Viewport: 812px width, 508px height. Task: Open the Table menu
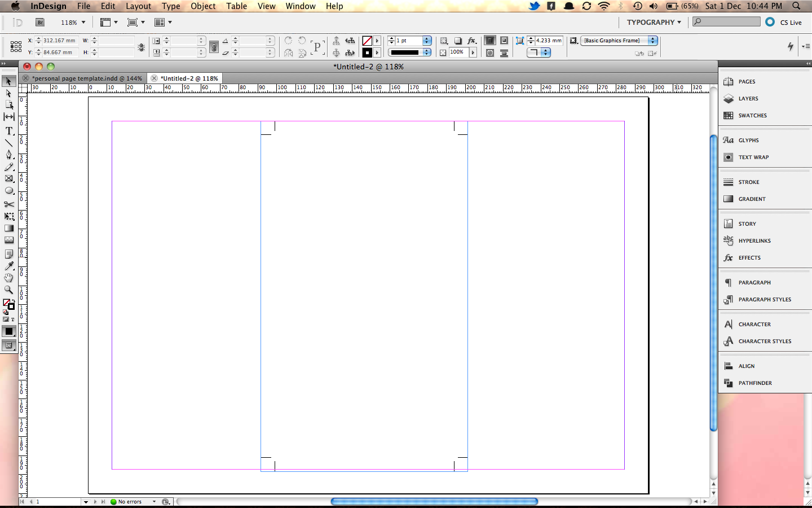click(x=237, y=6)
